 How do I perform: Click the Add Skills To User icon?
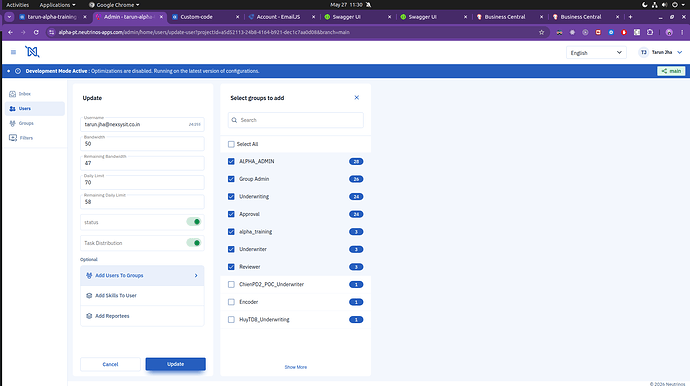(x=89, y=296)
